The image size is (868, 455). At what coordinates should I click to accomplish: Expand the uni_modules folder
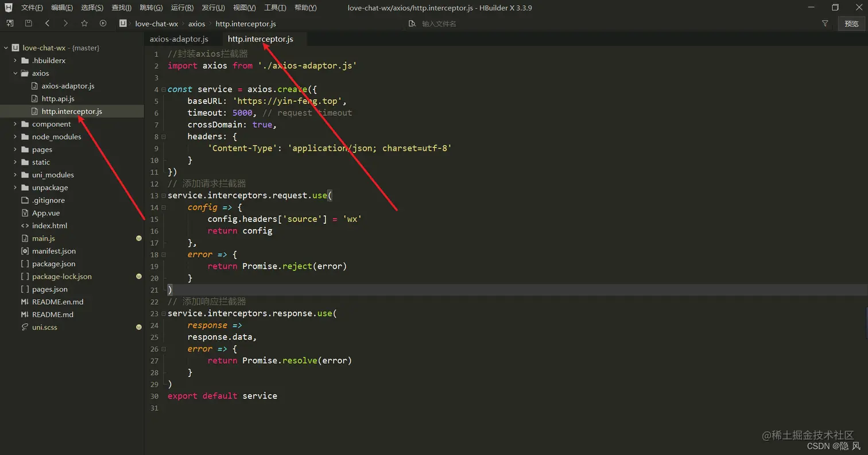[x=15, y=174]
